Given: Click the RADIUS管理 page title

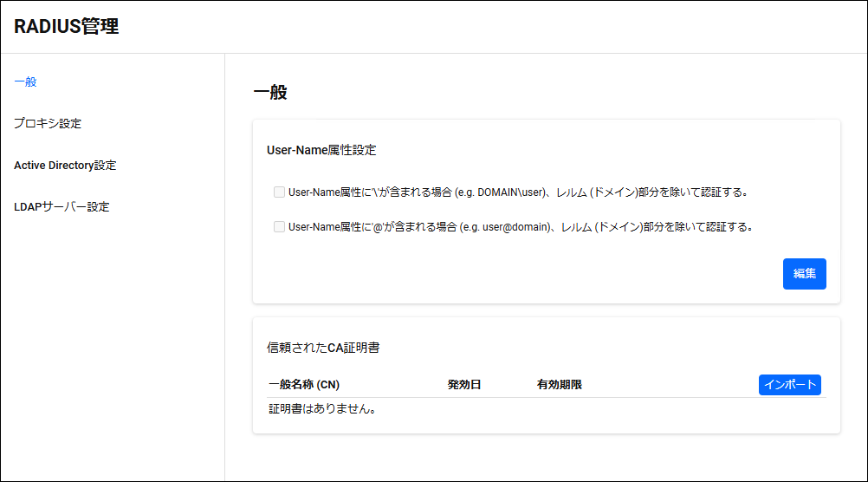Looking at the screenshot, I should [x=67, y=26].
